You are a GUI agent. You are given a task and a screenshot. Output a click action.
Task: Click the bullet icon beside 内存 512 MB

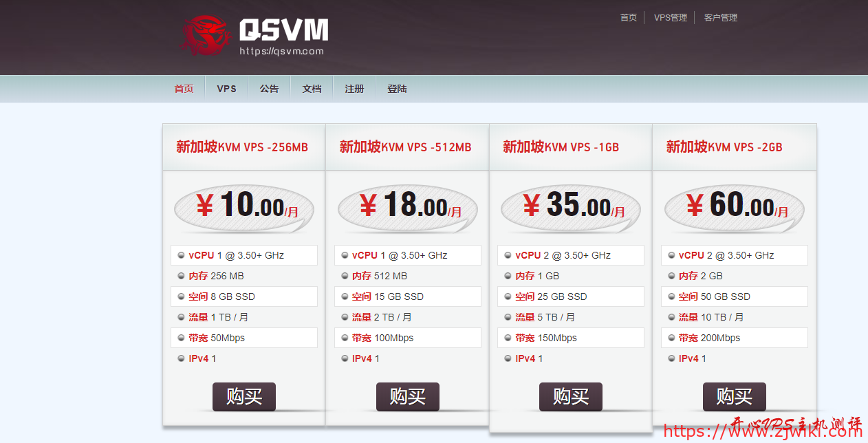coord(345,276)
